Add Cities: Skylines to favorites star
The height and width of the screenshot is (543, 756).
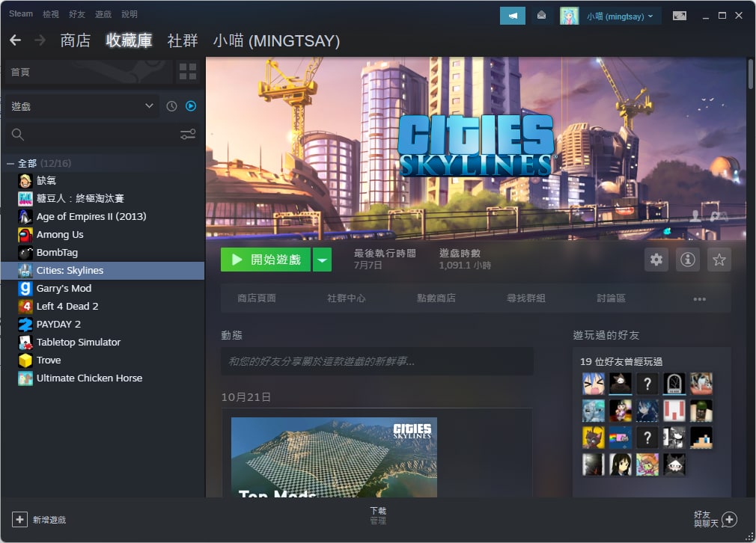[x=719, y=260]
